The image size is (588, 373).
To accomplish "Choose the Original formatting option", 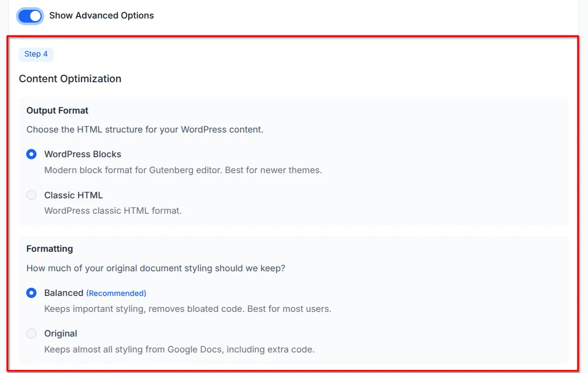I will point(31,333).
